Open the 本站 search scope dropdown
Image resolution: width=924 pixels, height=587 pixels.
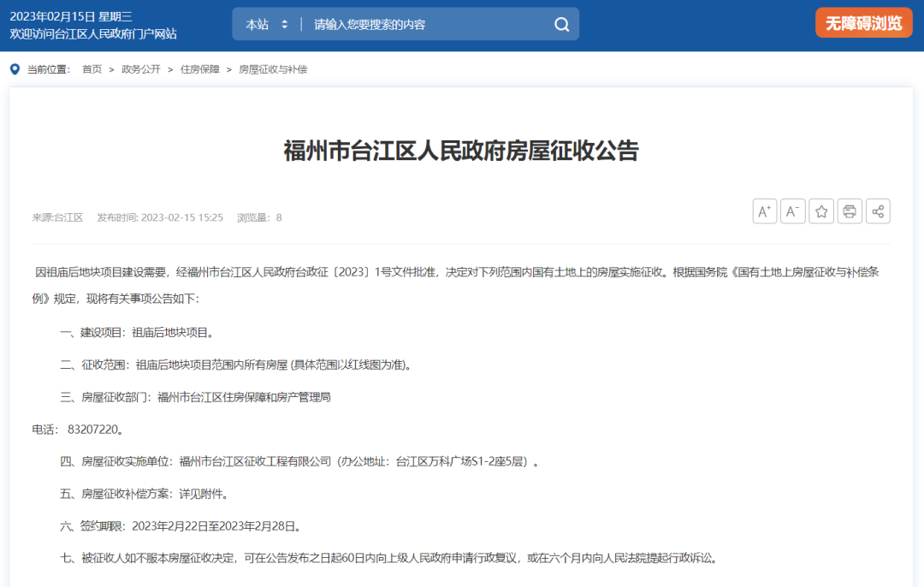266,24
